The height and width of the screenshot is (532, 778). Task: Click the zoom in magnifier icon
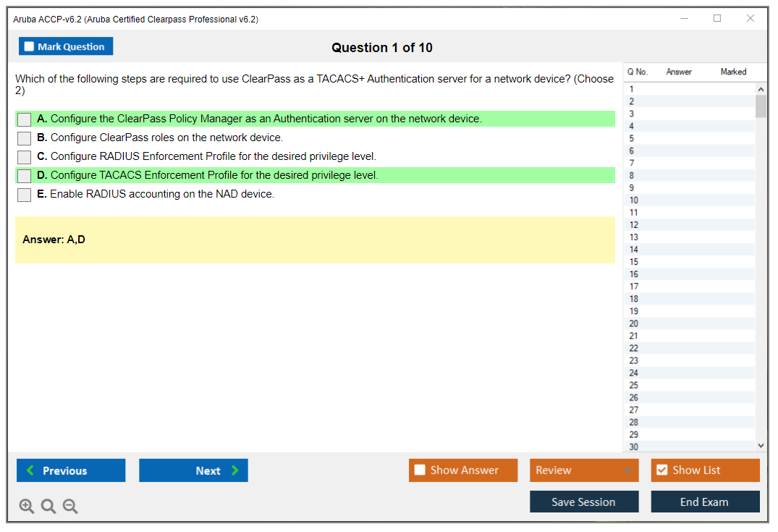(x=27, y=507)
